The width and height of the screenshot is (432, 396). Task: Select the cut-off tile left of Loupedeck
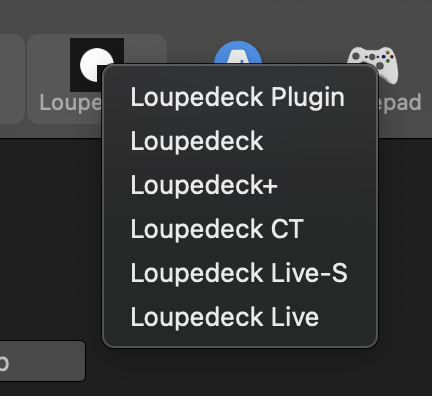12,79
